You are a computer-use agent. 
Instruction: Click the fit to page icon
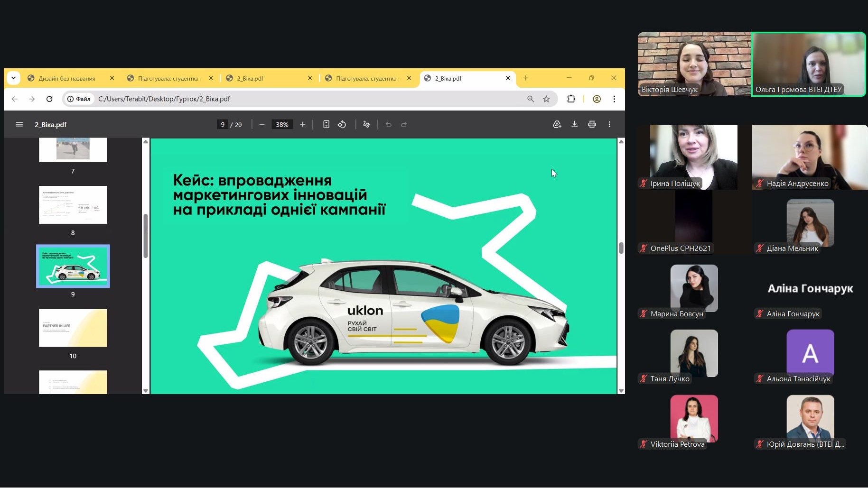tap(326, 125)
